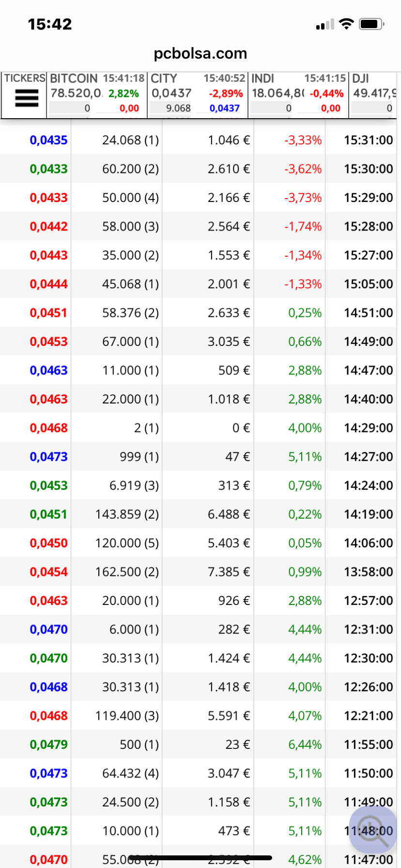
Task: Select time 14:06:00
Action: [x=369, y=543]
